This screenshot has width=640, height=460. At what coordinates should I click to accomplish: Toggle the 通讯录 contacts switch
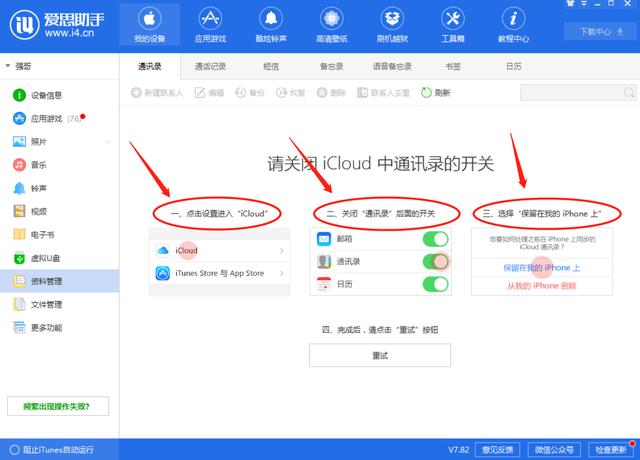click(436, 262)
